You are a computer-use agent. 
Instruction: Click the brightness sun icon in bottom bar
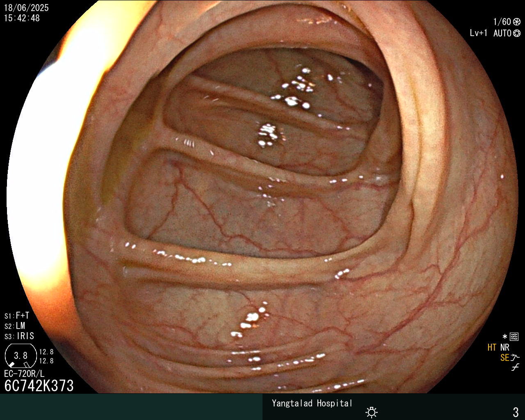pos(372,412)
